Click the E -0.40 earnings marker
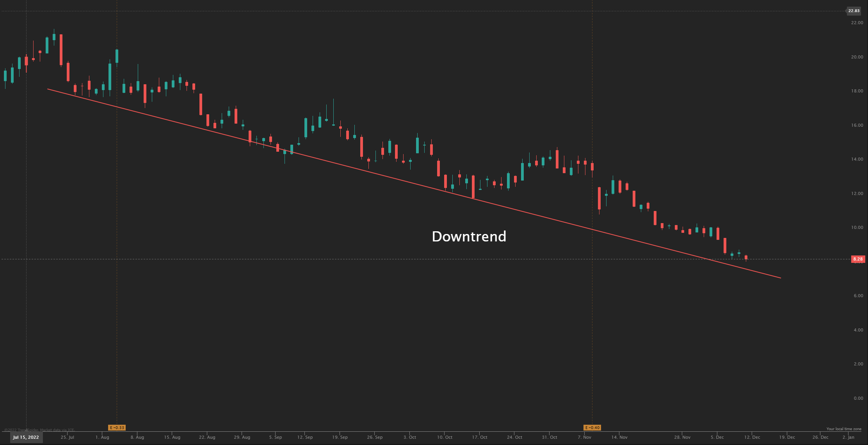868x445 pixels. [x=592, y=427]
